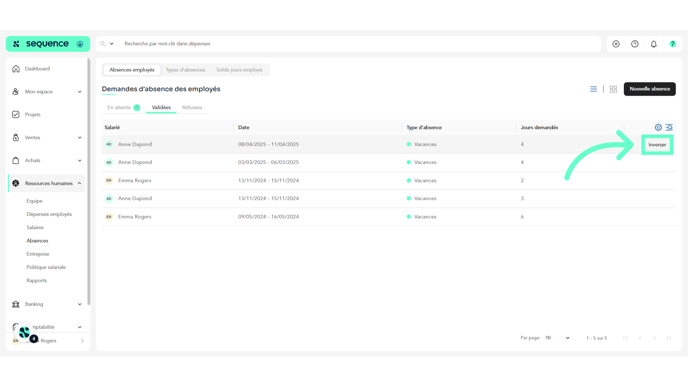
Task: Click the Nouvelle absence button
Action: click(x=650, y=89)
